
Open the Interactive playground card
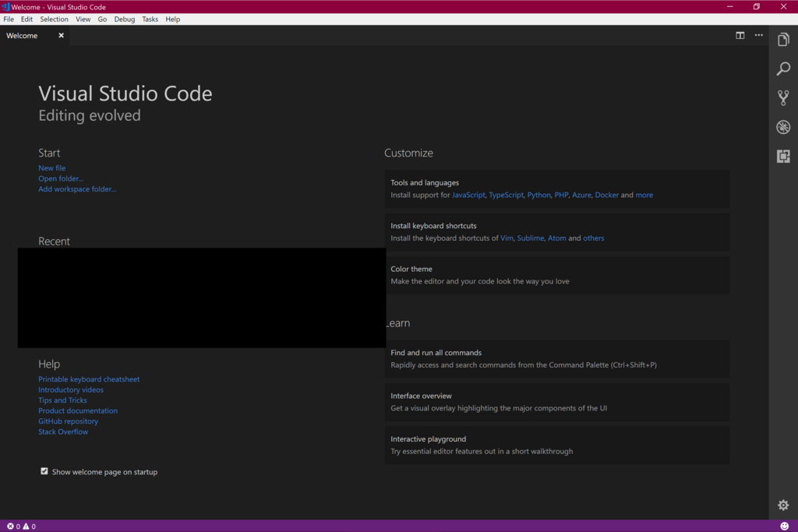click(557, 445)
